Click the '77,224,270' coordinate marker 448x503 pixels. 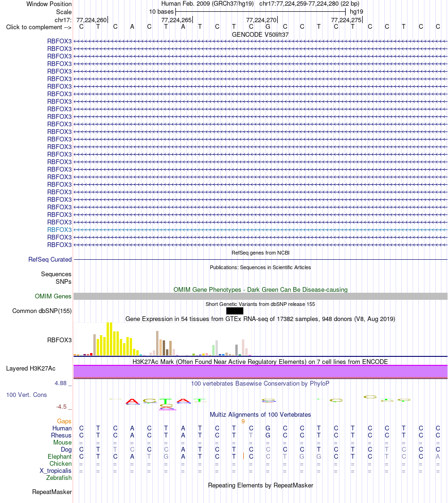pyautogui.click(x=261, y=20)
